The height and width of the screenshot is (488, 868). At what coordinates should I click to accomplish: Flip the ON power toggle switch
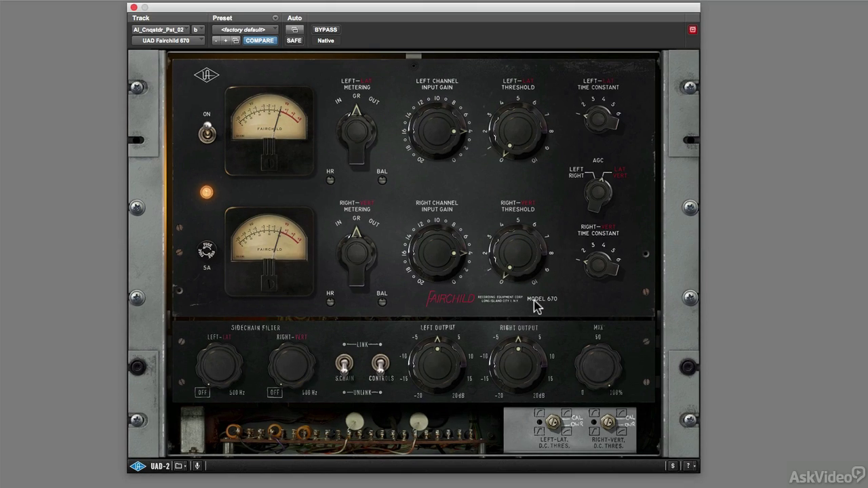click(207, 131)
